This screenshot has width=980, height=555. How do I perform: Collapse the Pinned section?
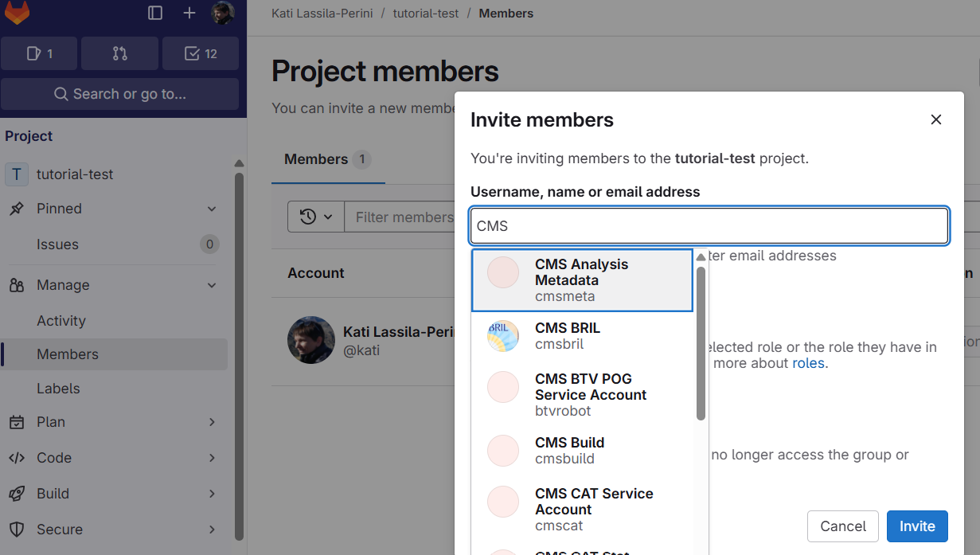[212, 209]
